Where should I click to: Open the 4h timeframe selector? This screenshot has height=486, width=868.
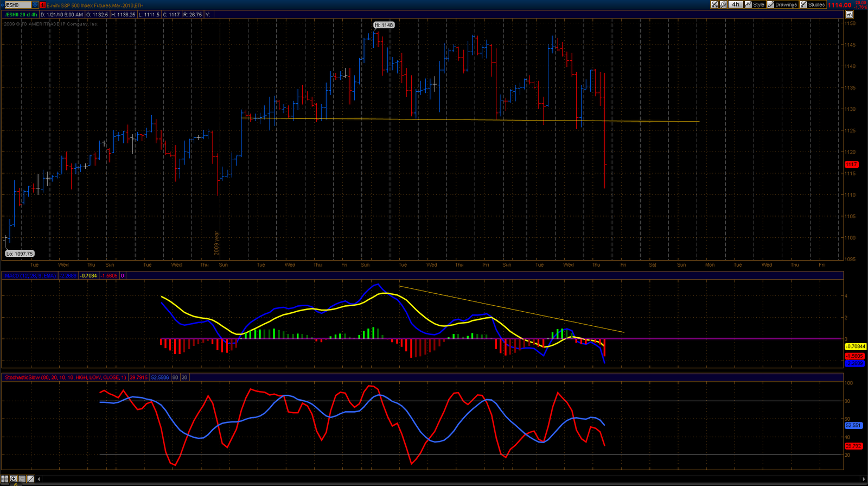tap(735, 4)
